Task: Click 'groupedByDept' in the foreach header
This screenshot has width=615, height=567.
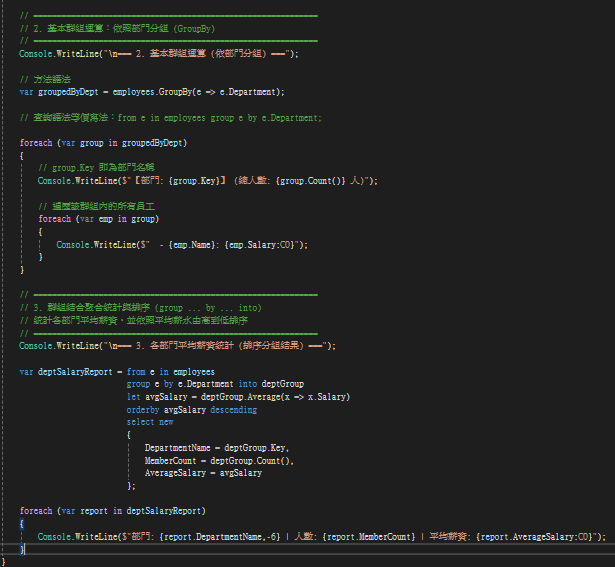Action: click(153, 143)
